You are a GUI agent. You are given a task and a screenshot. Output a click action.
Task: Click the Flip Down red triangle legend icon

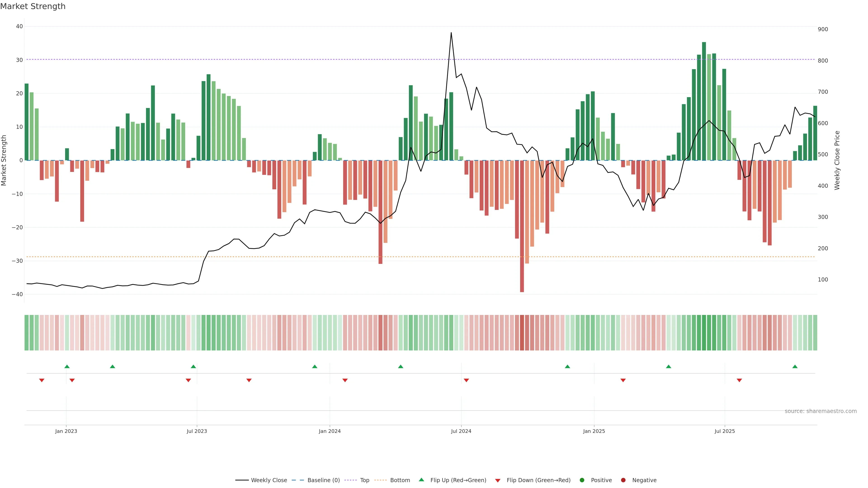pyautogui.click(x=498, y=481)
